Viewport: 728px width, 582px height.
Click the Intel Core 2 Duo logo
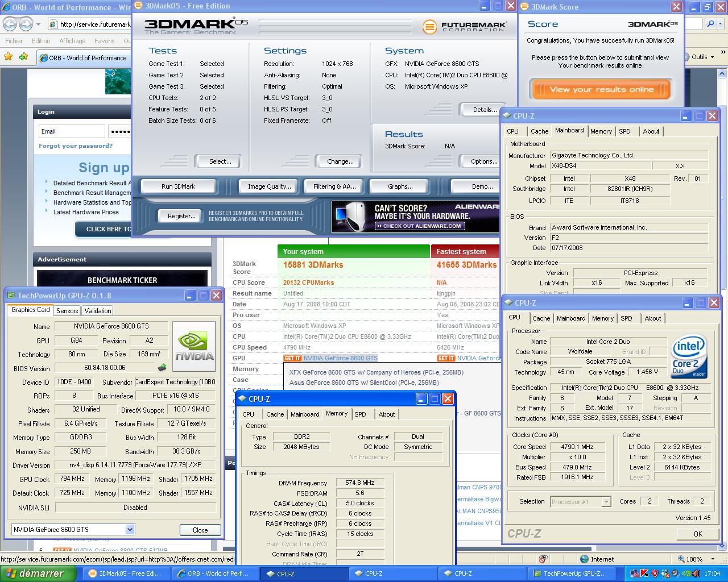click(689, 356)
